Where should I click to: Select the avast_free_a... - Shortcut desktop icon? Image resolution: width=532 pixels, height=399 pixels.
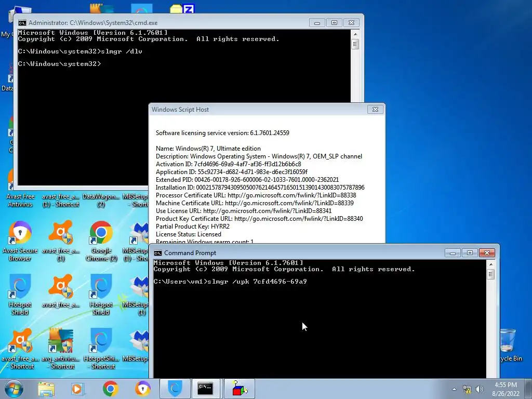pos(20,349)
